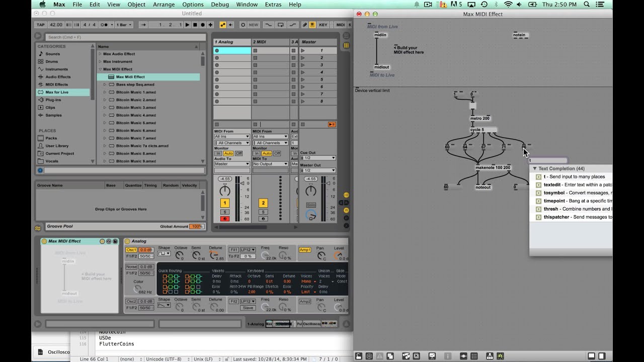Open the Extras menu
Image resolution: width=644 pixels, height=362 pixels.
[x=273, y=5]
